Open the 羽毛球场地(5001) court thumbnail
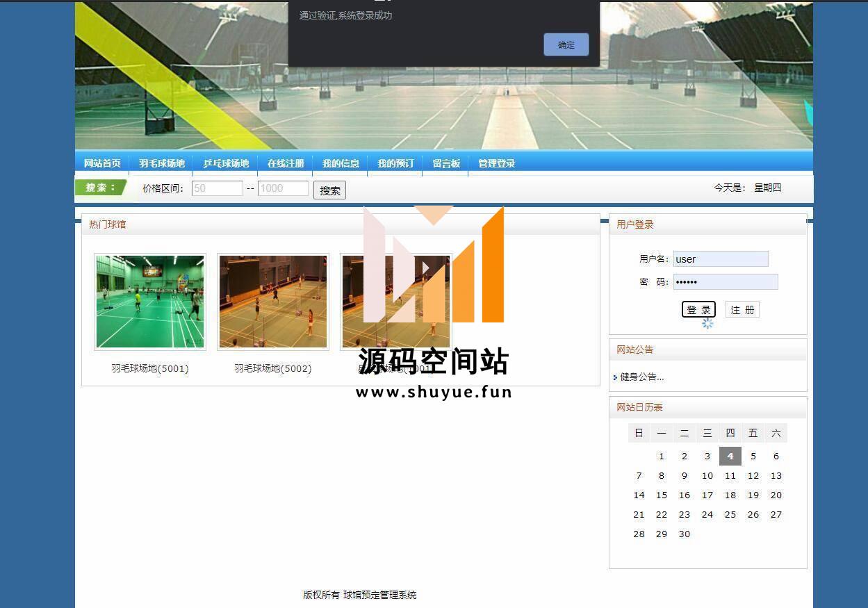This screenshot has width=868, height=608. click(150, 302)
